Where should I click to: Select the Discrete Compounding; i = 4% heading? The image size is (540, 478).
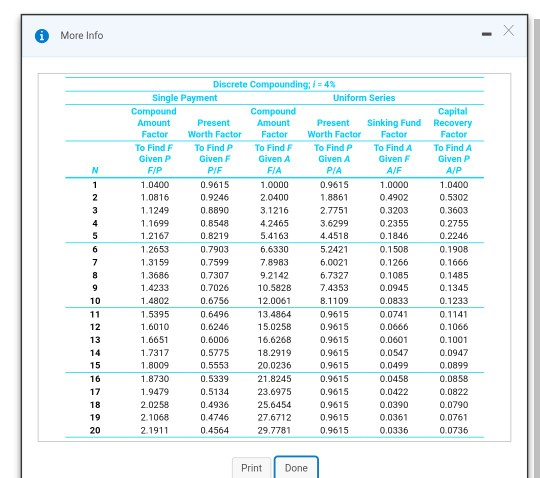[x=274, y=84]
